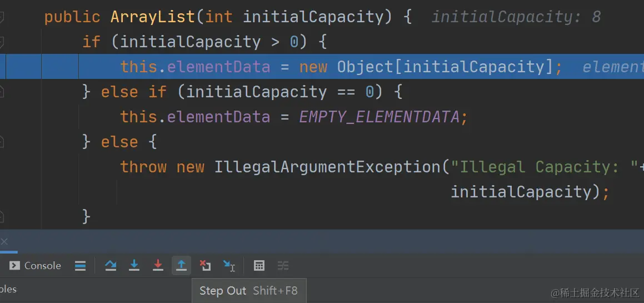Click the ArrayList constructor name

tap(153, 17)
